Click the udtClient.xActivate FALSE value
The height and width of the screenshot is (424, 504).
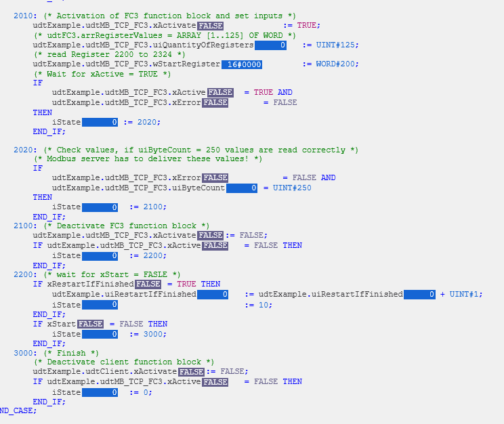click(x=191, y=372)
